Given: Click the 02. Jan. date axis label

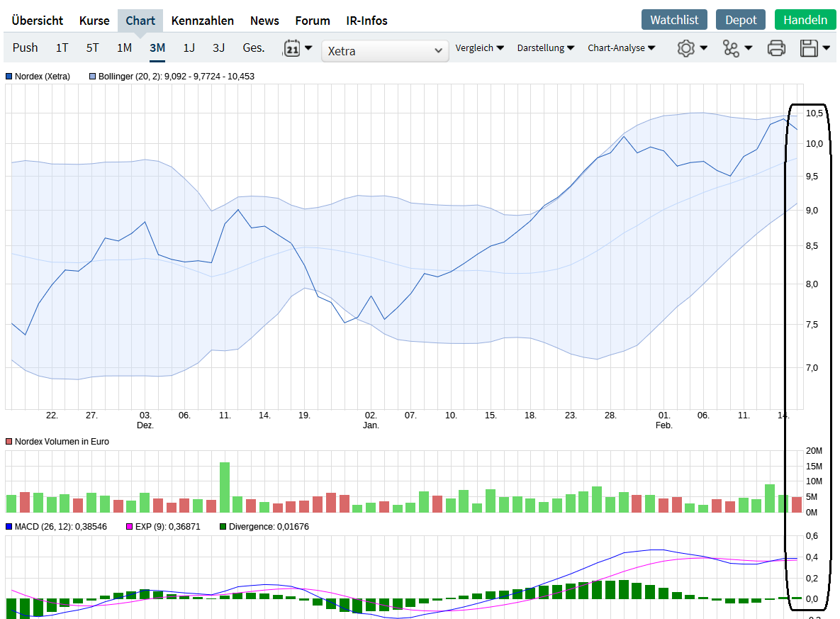Looking at the screenshot, I should (x=371, y=420).
